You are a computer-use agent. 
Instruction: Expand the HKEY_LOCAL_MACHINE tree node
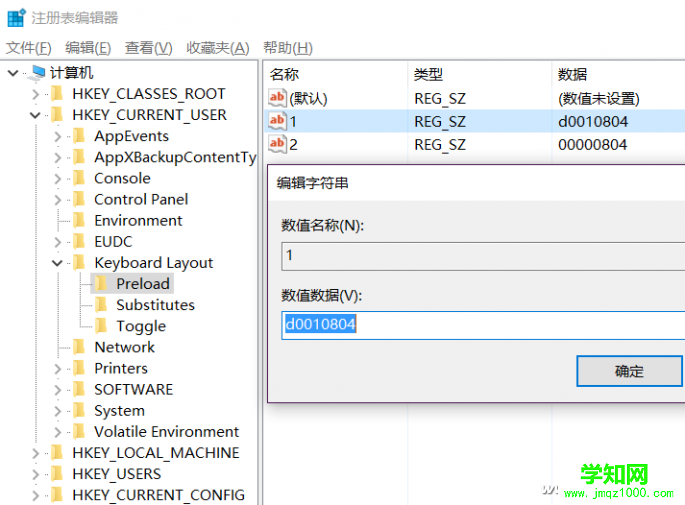(35, 453)
